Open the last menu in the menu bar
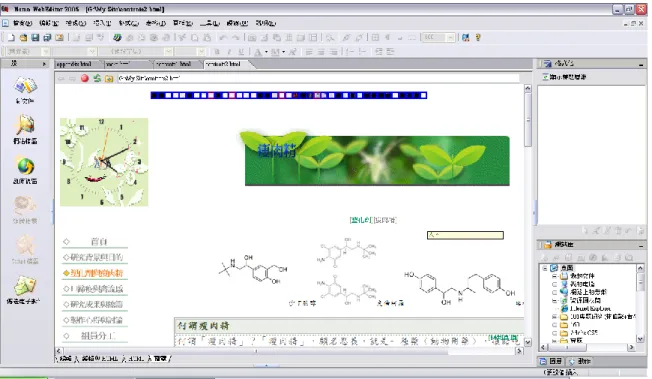This screenshot has height=379, width=652. [x=266, y=23]
